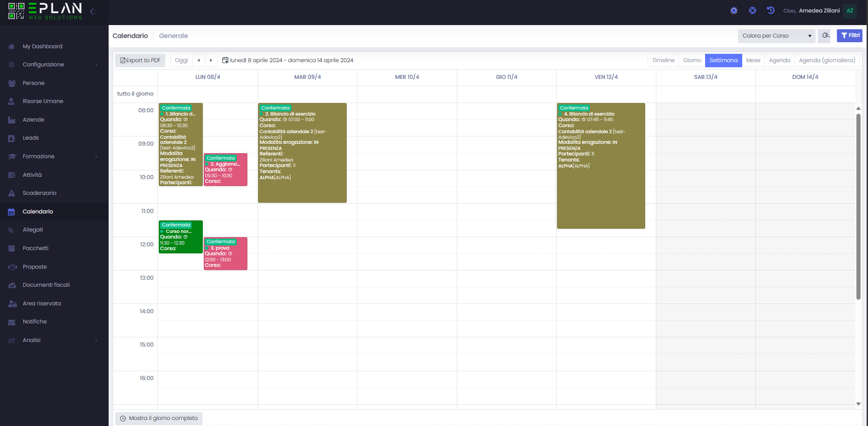This screenshot has height=426, width=868.
Task: Toggle Mostra il giorno completo
Action: (159, 418)
